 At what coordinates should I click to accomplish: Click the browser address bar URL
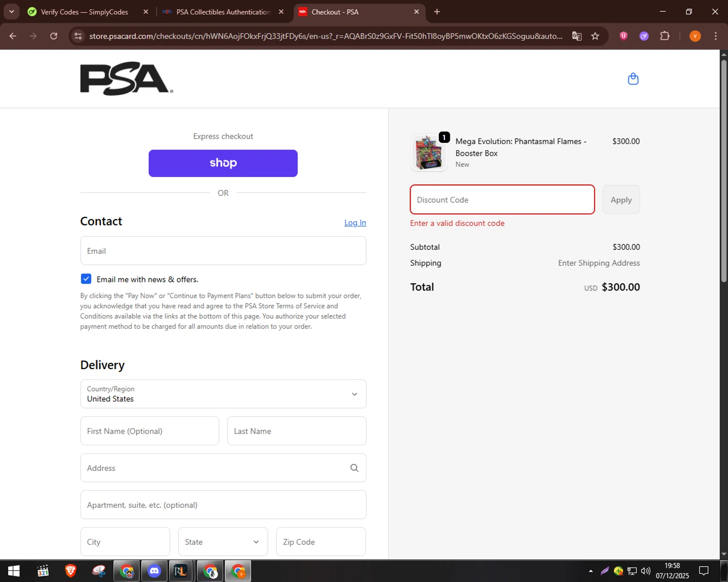pyautogui.click(x=326, y=36)
